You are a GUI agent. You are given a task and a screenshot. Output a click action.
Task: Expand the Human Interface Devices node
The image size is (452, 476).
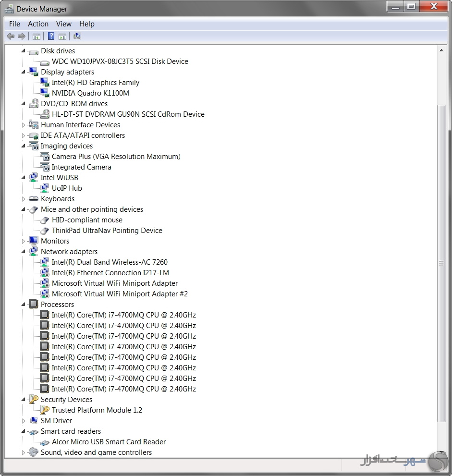24,125
